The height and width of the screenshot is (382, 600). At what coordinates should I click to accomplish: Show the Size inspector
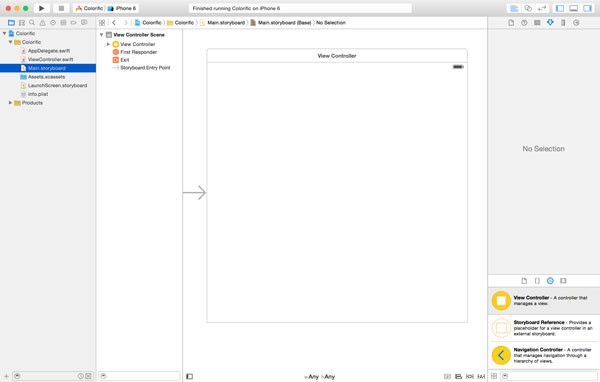tap(563, 23)
